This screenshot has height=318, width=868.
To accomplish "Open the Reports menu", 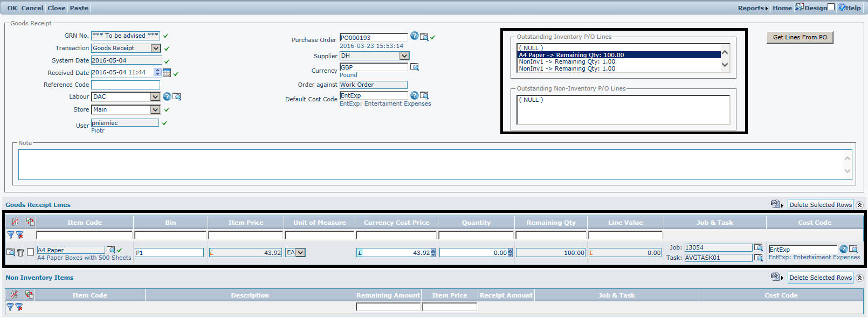I will [x=752, y=8].
